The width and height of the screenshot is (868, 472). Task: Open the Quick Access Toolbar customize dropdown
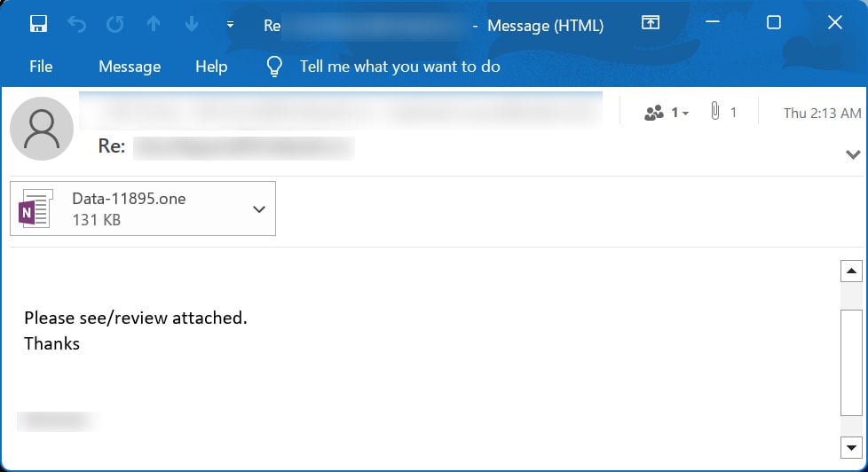coord(230,25)
